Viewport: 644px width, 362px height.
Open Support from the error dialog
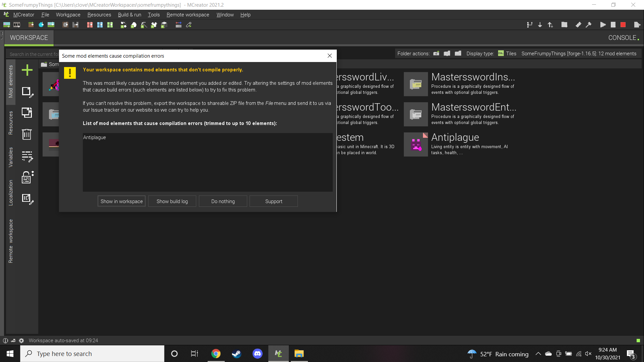click(x=273, y=201)
